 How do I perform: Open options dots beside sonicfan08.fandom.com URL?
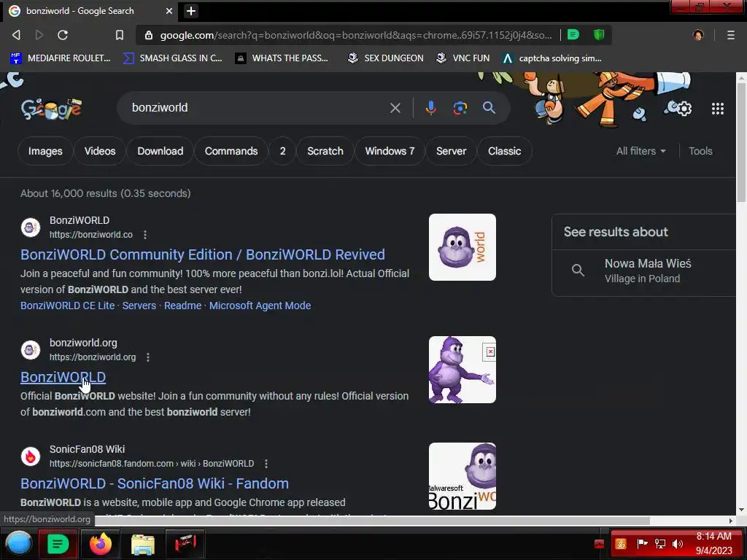point(266,464)
